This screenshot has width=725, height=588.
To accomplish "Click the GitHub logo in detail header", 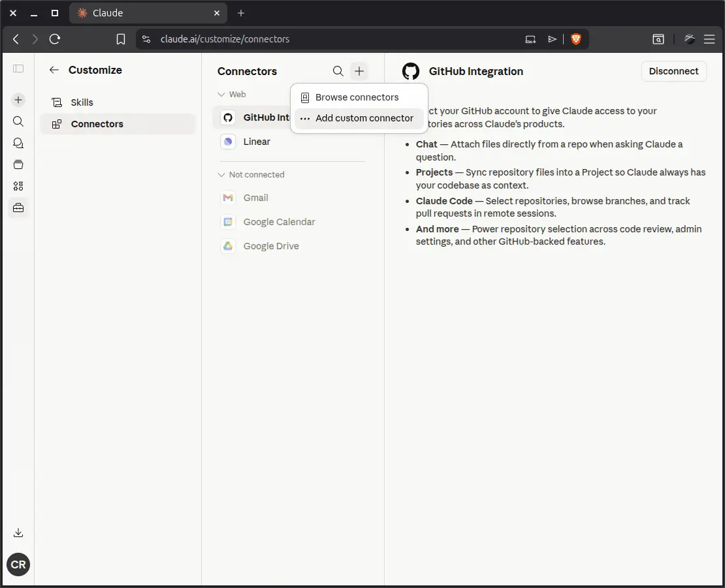I will coord(411,71).
